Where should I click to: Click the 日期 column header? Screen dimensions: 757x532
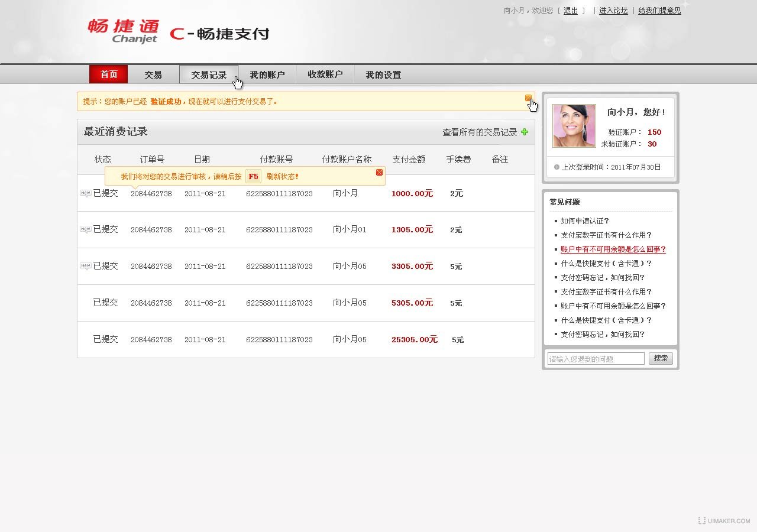click(x=202, y=160)
